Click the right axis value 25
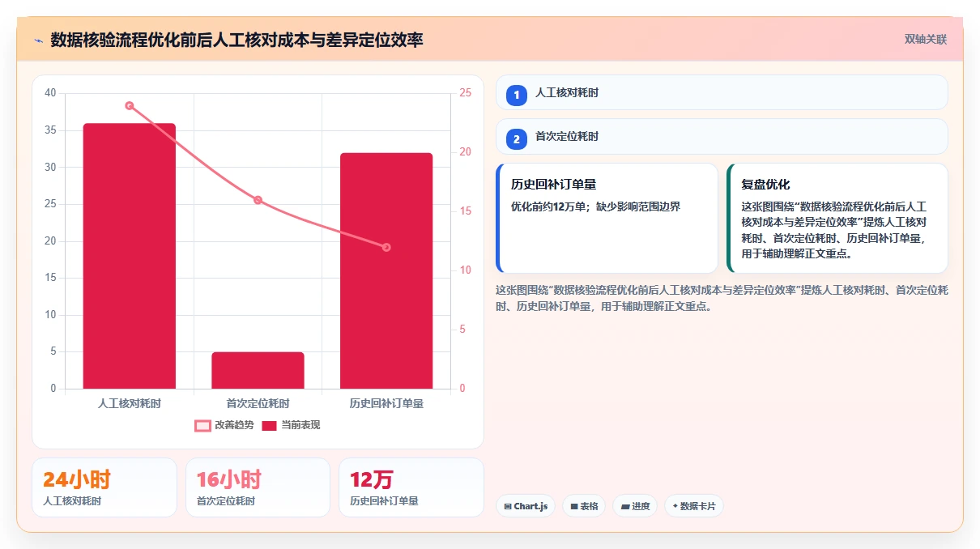Image resolution: width=980 pixels, height=549 pixels. click(466, 93)
